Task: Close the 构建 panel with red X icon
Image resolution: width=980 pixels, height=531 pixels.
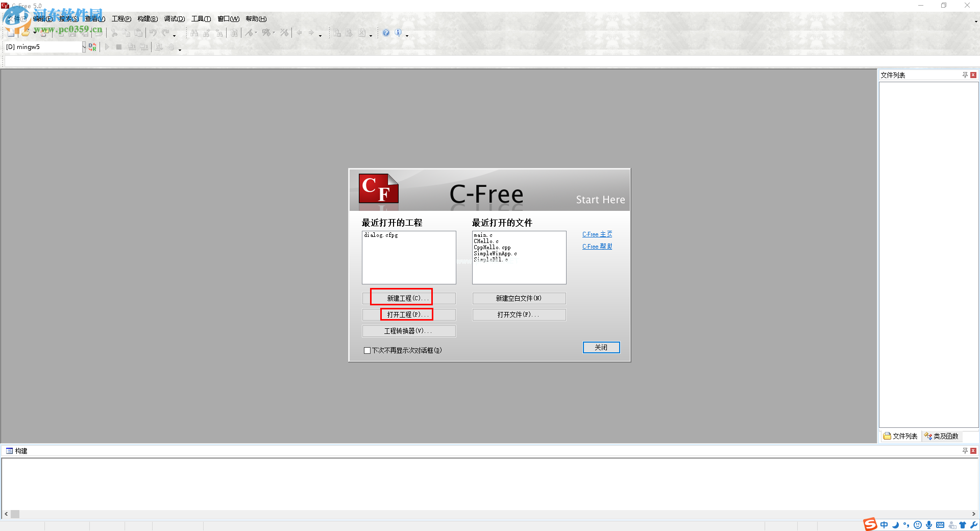Action: [x=973, y=451]
